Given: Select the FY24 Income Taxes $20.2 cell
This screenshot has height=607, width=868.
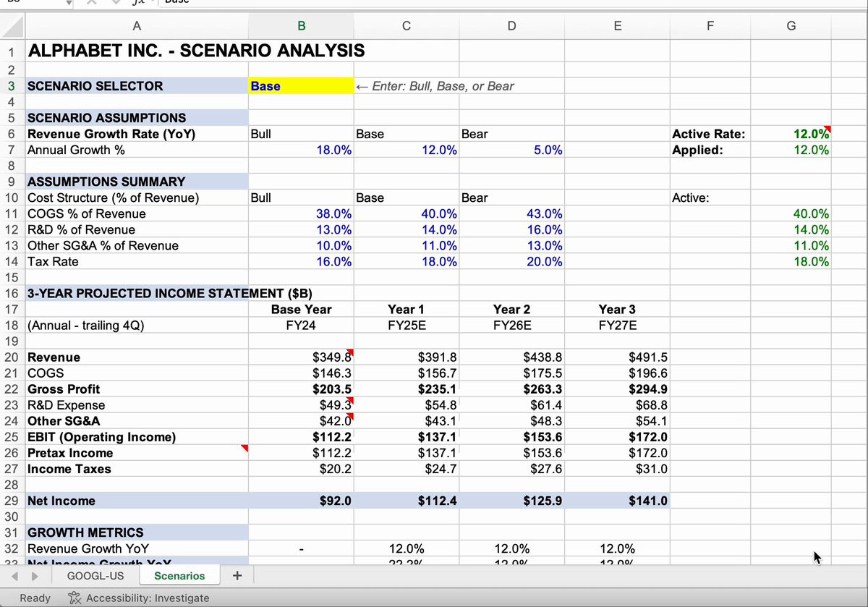Looking at the screenshot, I should coord(301,468).
